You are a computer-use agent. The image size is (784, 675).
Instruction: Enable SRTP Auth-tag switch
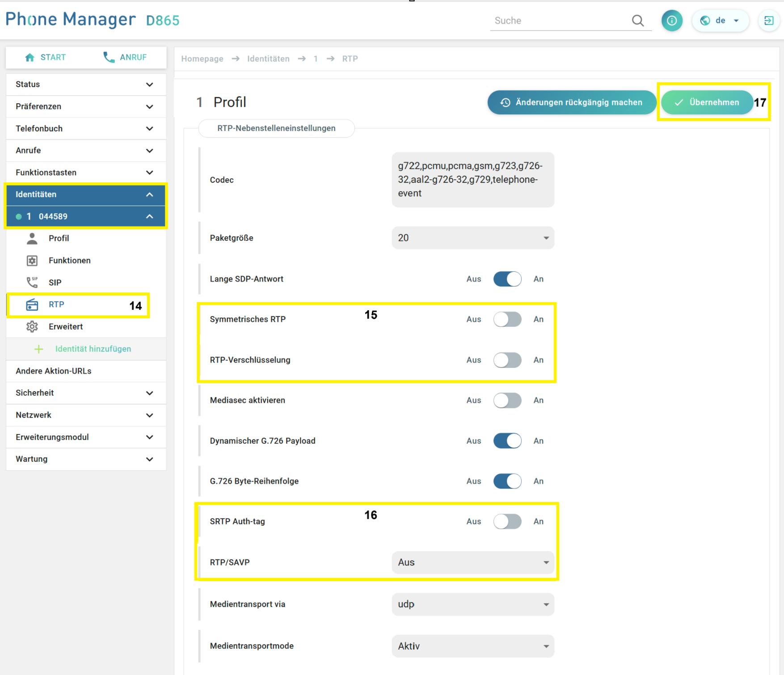pos(507,521)
